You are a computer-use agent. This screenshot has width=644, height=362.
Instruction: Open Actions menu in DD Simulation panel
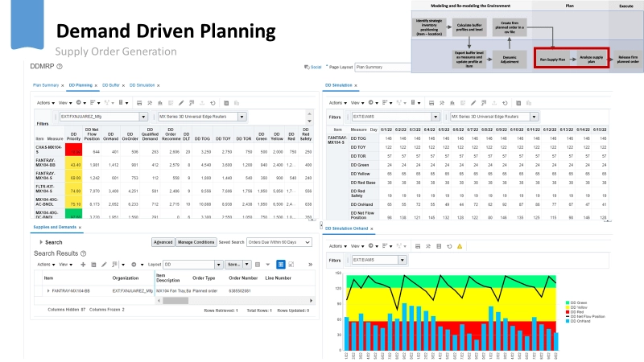[336, 103]
